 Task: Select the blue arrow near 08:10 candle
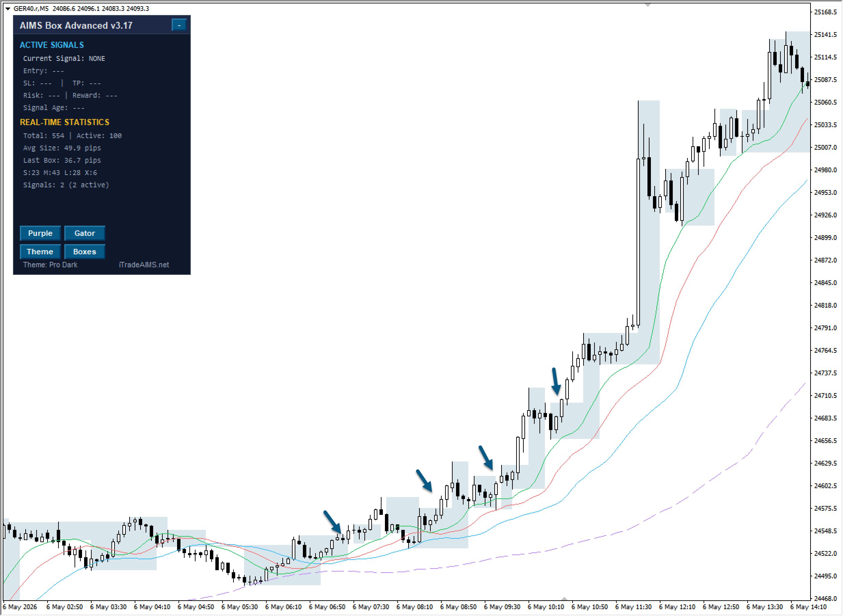pos(424,481)
